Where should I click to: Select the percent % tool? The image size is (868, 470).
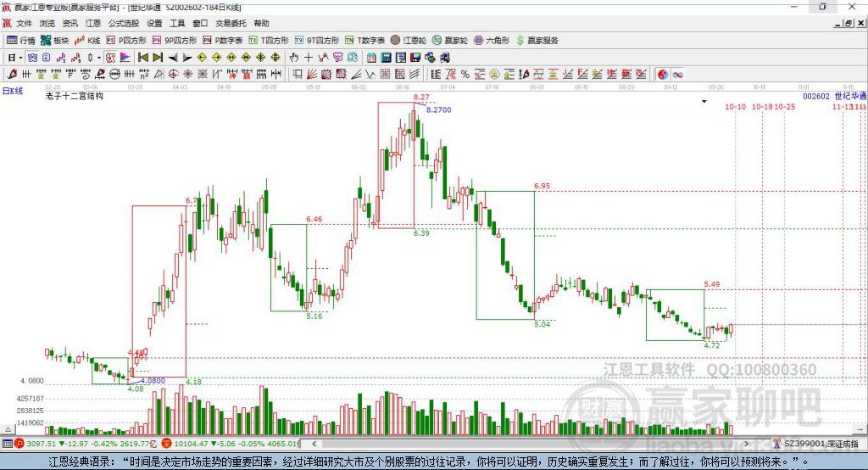[465, 75]
